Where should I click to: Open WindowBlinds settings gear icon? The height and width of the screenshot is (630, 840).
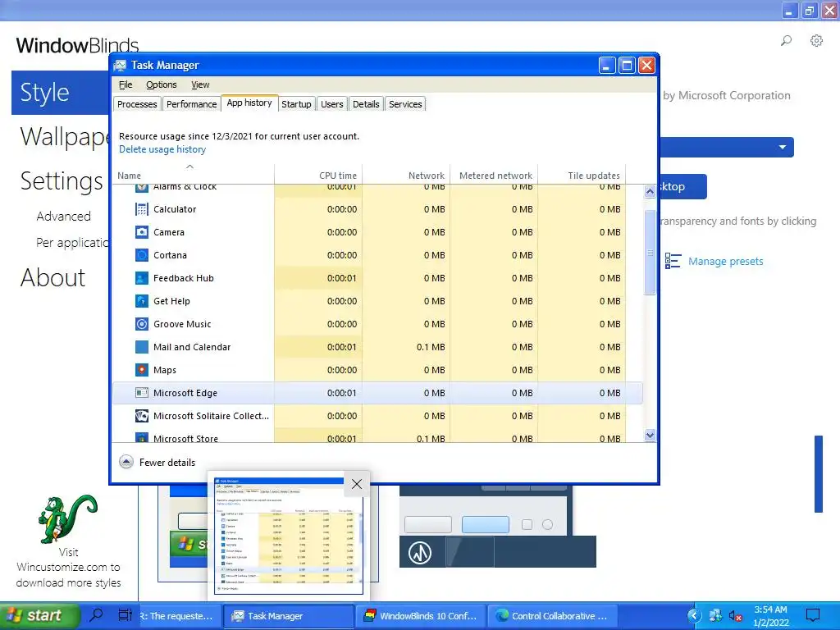click(x=816, y=41)
